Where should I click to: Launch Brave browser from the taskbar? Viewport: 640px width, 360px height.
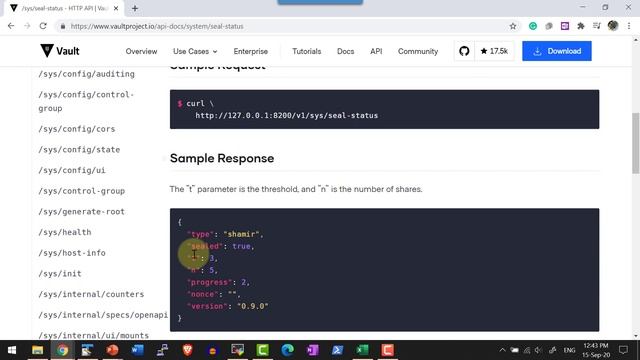click(x=187, y=350)
